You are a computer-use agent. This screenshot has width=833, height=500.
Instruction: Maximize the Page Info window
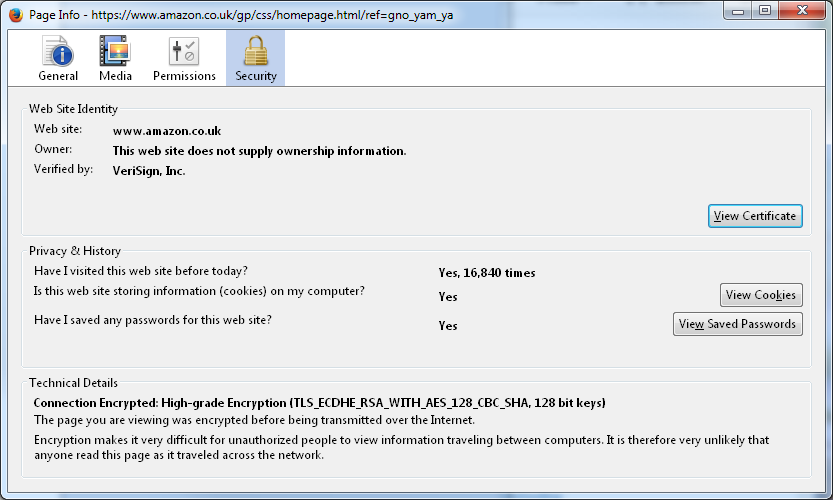(x=764, y=11)
